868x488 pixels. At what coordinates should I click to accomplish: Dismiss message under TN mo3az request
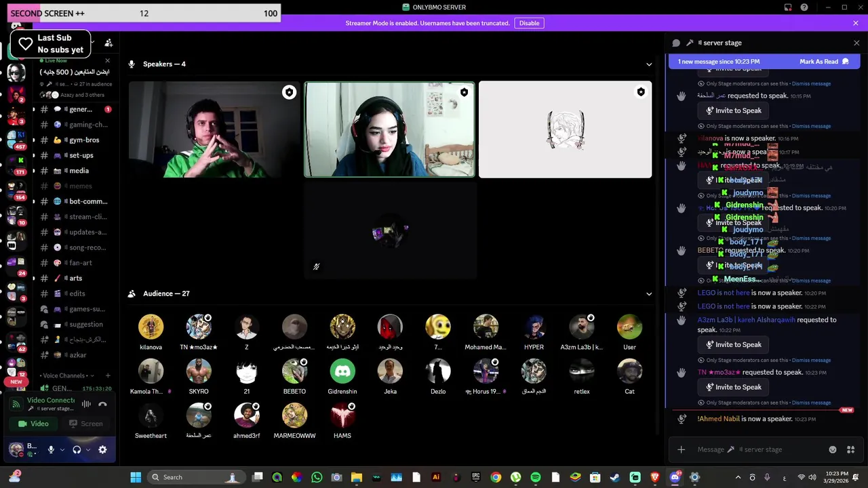point(811,403)
